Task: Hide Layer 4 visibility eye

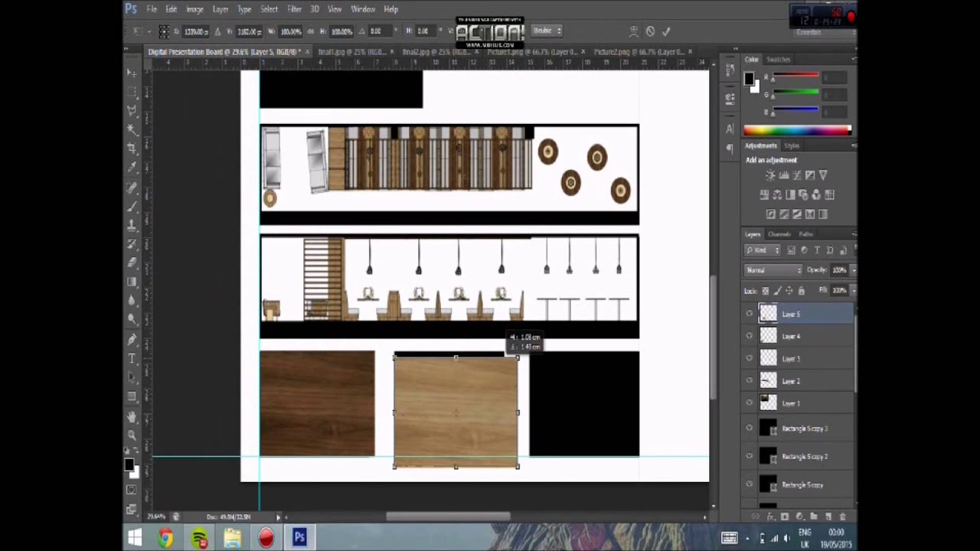Action: click(750, 336)
